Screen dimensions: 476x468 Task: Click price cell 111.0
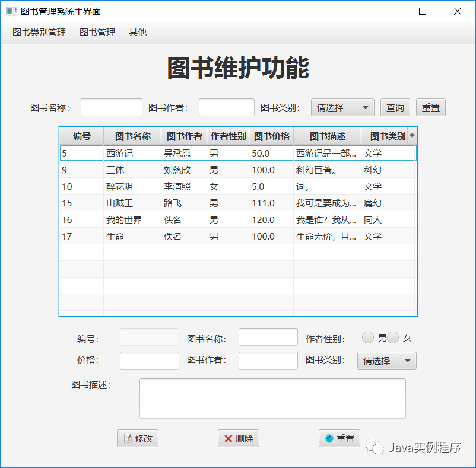pos(271,203)
